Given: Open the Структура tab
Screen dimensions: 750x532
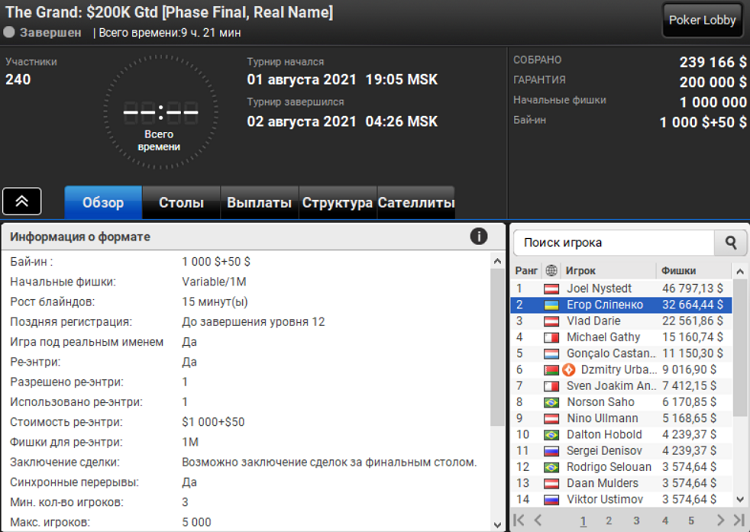Looking at the screenshot, I should coord(337,203).
